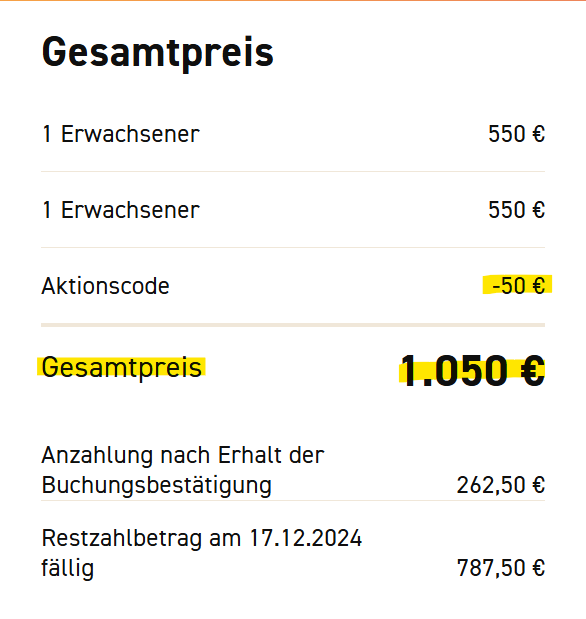
Task: Click the second 550 € amount
Action: coord(517,210)
